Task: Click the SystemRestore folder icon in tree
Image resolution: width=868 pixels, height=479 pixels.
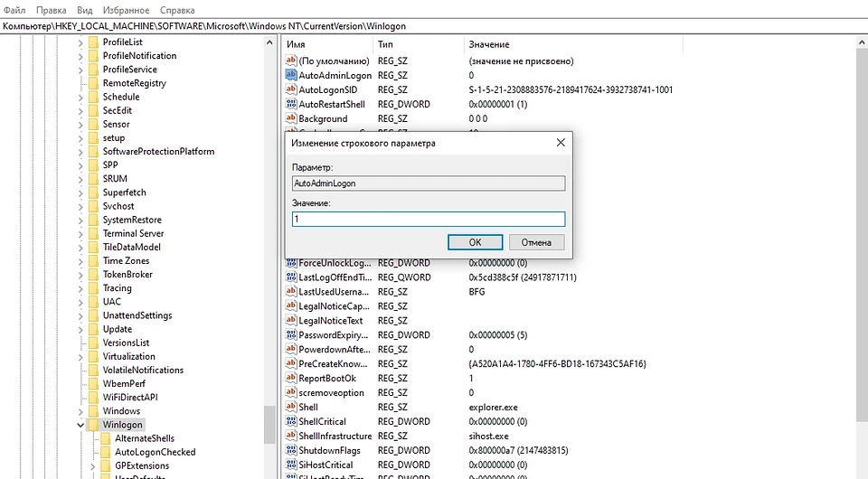Action: [x=92, y=220]
